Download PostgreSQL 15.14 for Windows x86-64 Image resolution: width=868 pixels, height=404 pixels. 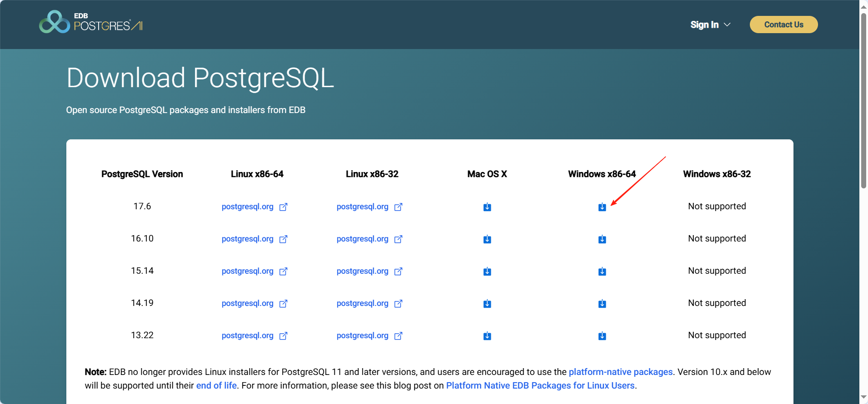click(x=602, y=271)
